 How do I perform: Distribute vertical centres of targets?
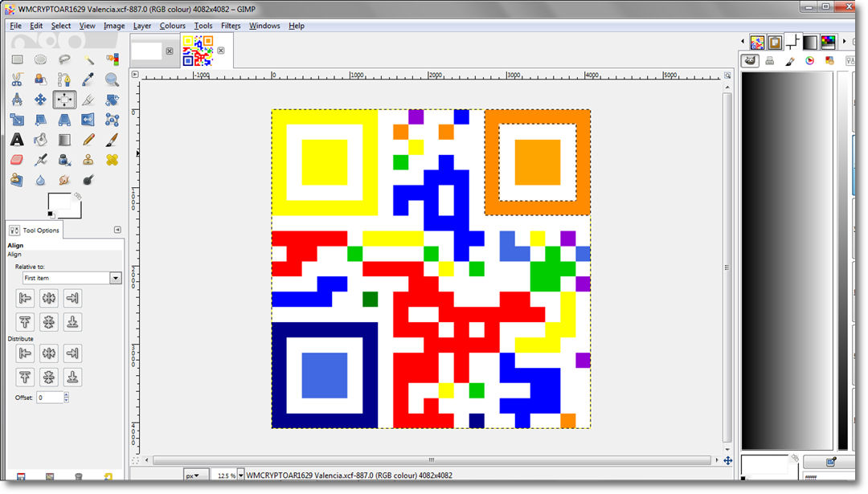tap(49, 378)
